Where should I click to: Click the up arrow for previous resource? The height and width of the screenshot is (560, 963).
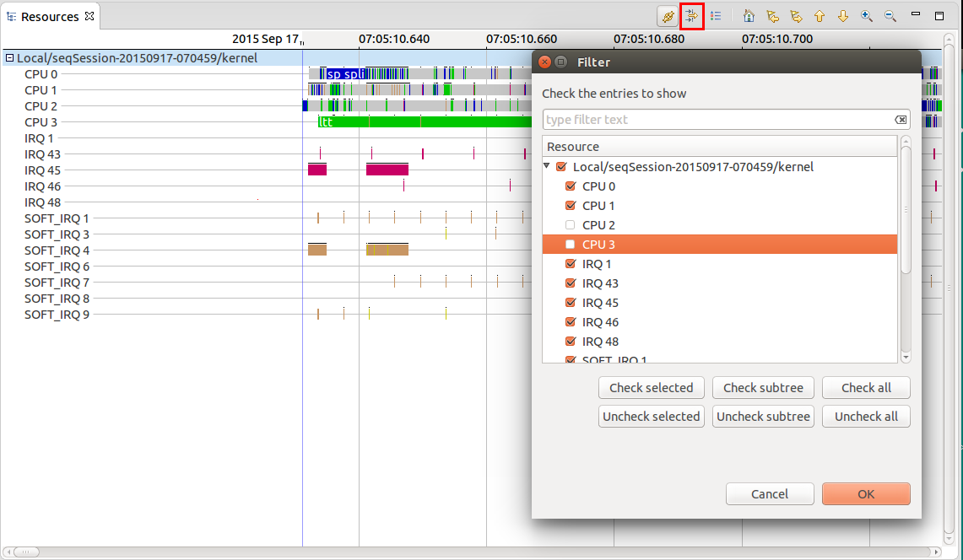pyautogui.click(x=820, y=16)
